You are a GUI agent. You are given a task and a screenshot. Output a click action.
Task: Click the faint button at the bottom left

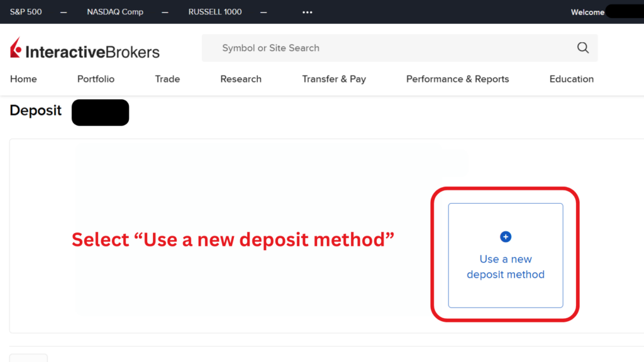[x=28, y=358]
